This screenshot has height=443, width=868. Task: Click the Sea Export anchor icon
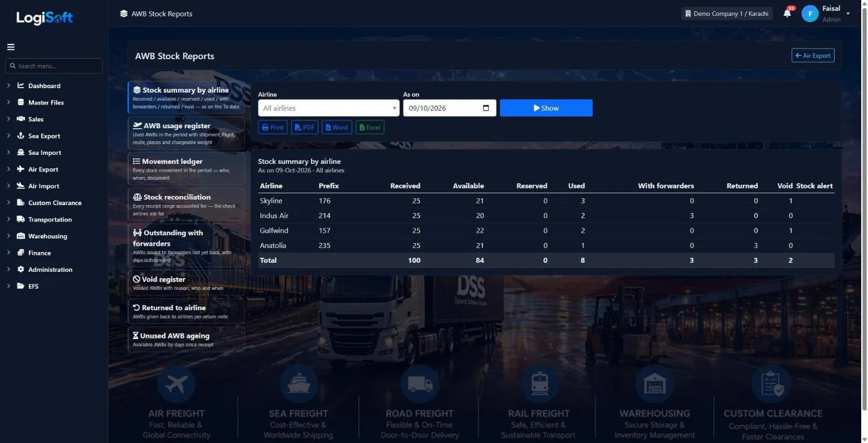(x=21, y=136)
